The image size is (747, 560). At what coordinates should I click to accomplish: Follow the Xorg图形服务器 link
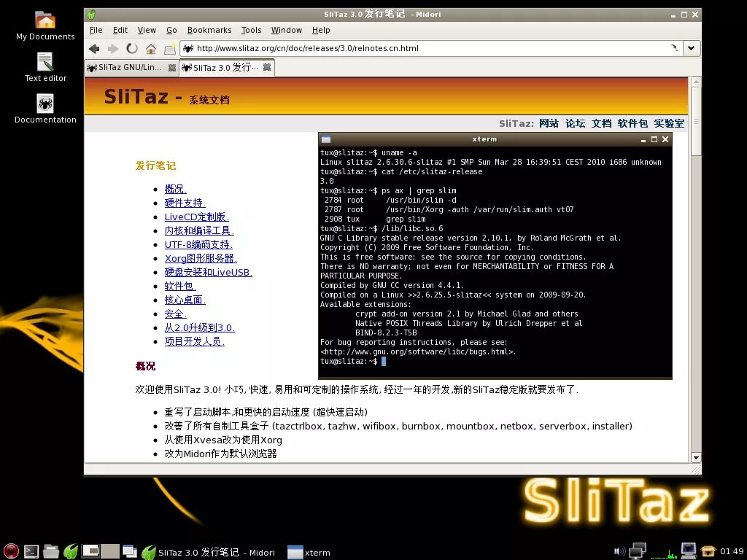(x=201, y=258)
